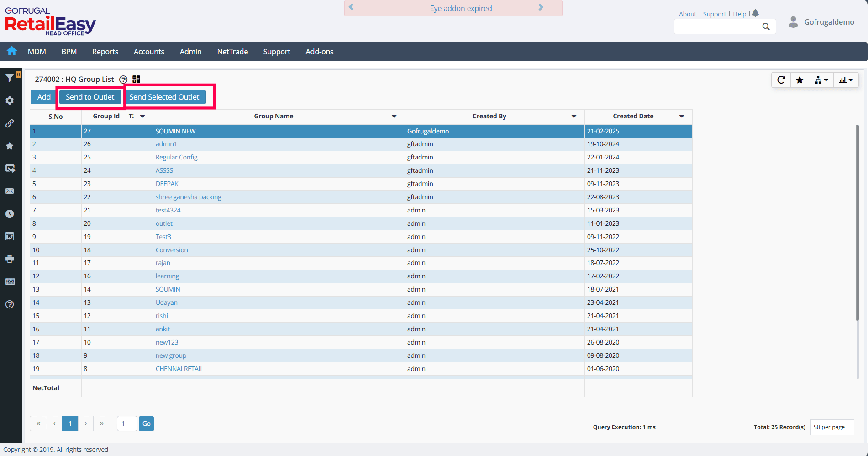Viewport: 868px width, 456px height.
Task: Click the user avatar icon
Action: (794, 22)
